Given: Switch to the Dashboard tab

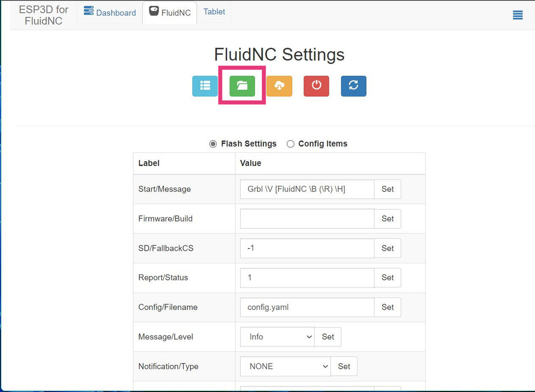Looking at the screenshot, I should (x=110, y=12).
